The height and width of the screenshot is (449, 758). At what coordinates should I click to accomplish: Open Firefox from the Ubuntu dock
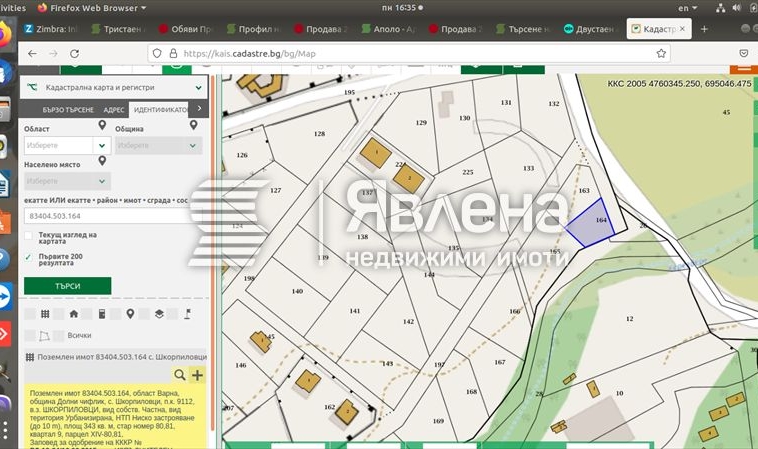point(4,35)
